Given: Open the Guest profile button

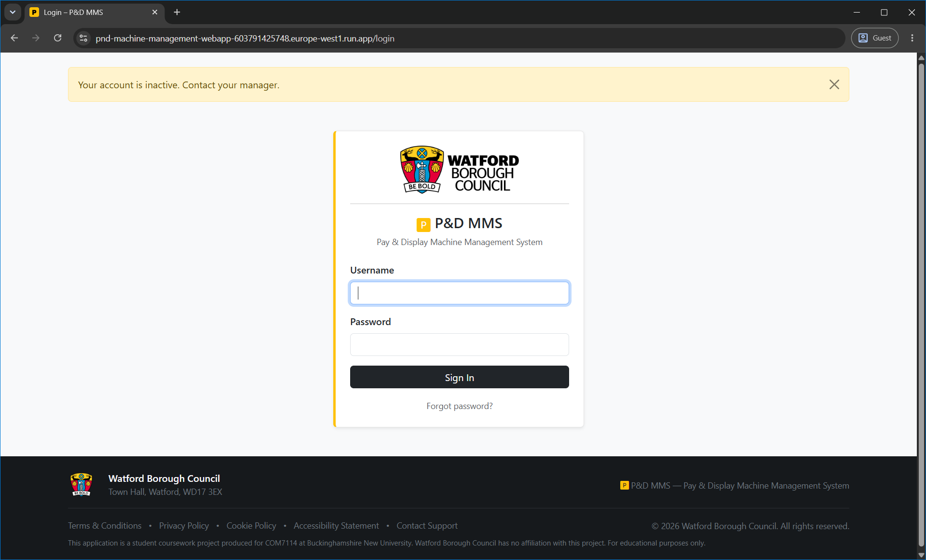Looking at the screenshot, I should click(874, 38).
